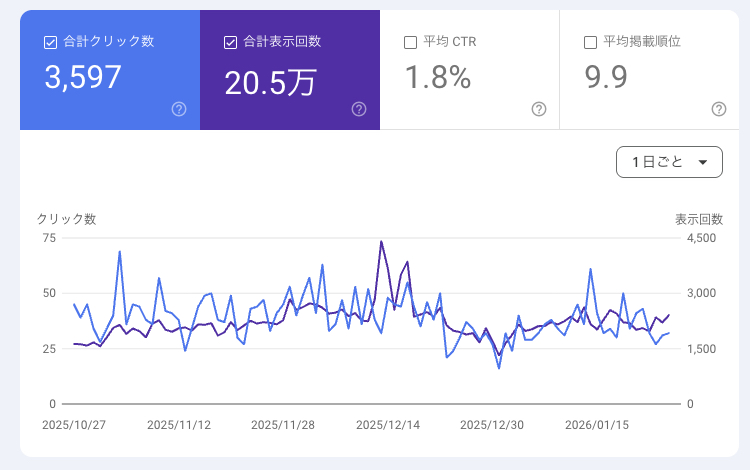750x470 pixels.
Task: Enable the 平均 CTR checkbox
Action: (410, 42)
